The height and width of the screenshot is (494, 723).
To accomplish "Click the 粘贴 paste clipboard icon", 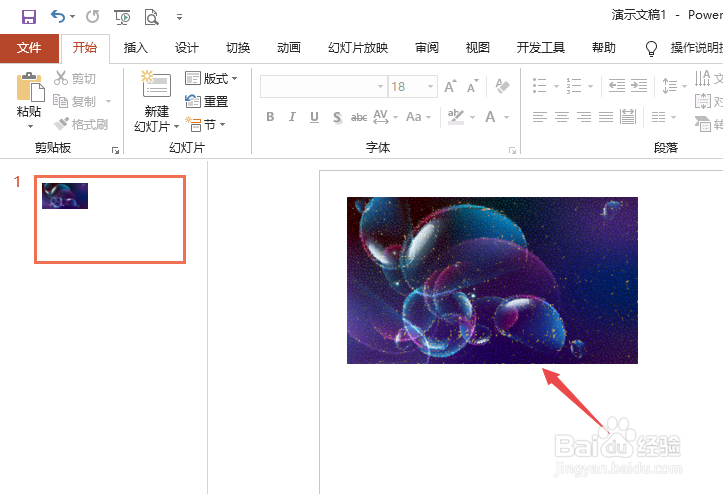I will tap(30, 87).
